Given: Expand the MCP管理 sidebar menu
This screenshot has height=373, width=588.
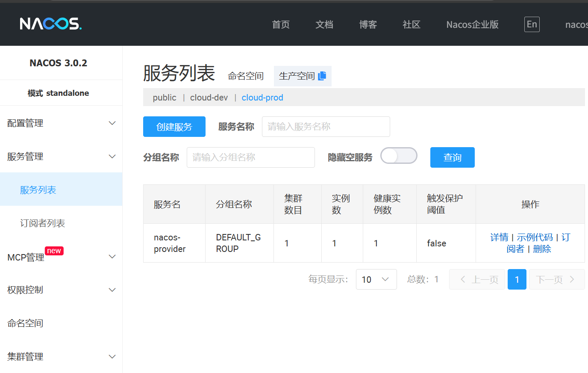Looking at the screenshot, I should point(61,257).
